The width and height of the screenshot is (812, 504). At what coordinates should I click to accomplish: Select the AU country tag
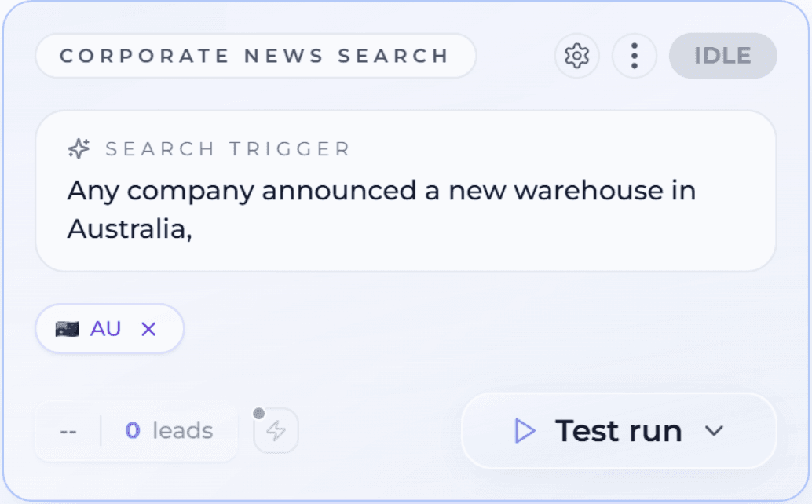105,329
